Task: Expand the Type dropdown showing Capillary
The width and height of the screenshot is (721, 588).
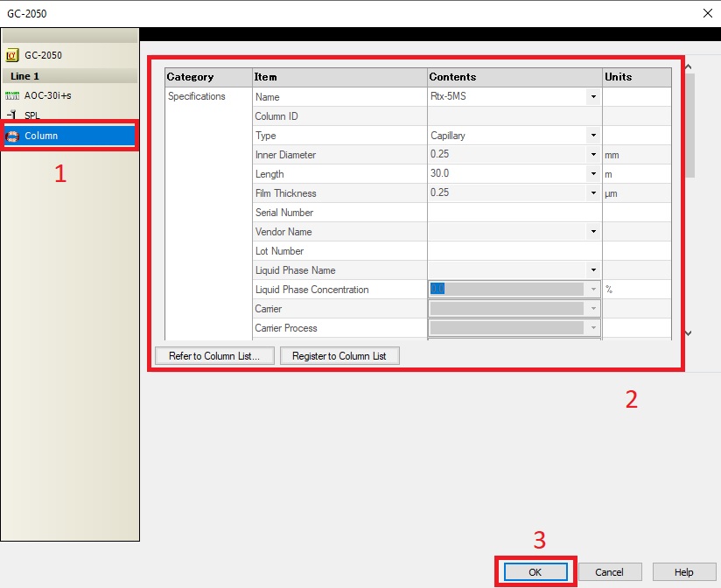Action: [x=592, y=136]
